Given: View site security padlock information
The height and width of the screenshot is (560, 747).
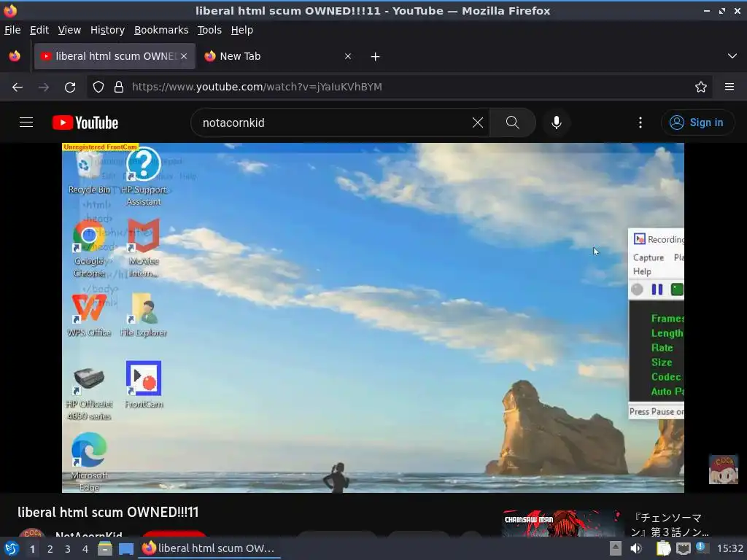Looking at the screenshot, I should coord(119,87).
